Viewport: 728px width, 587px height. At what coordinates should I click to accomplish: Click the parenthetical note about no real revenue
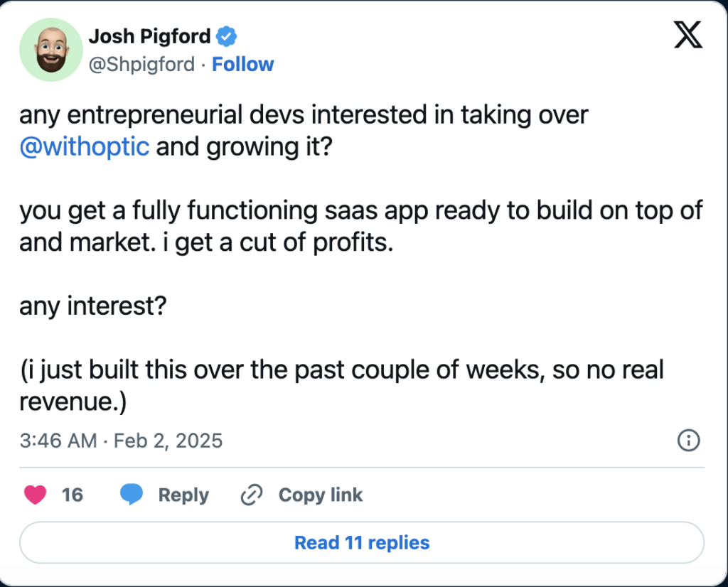point(342,385)
